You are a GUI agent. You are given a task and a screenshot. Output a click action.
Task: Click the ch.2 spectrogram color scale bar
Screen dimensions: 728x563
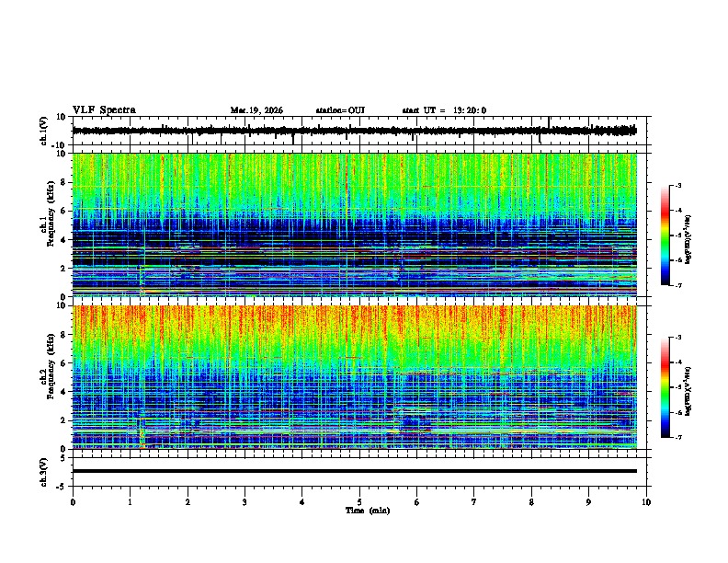coord(665,387)
